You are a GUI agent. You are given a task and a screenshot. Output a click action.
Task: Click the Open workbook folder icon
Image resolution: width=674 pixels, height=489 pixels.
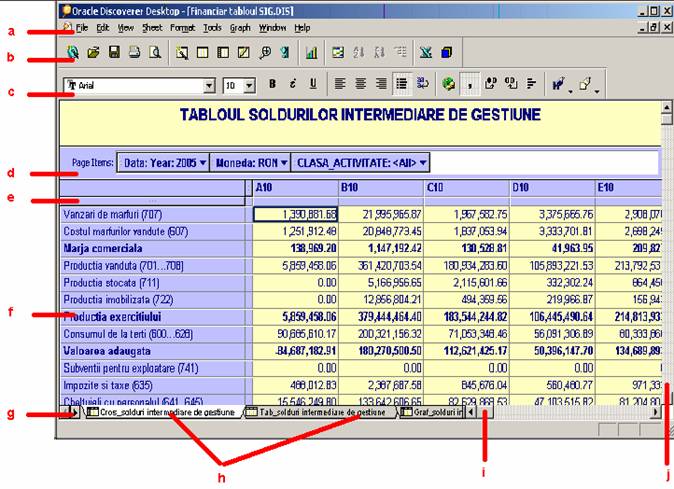pos(93,53)
